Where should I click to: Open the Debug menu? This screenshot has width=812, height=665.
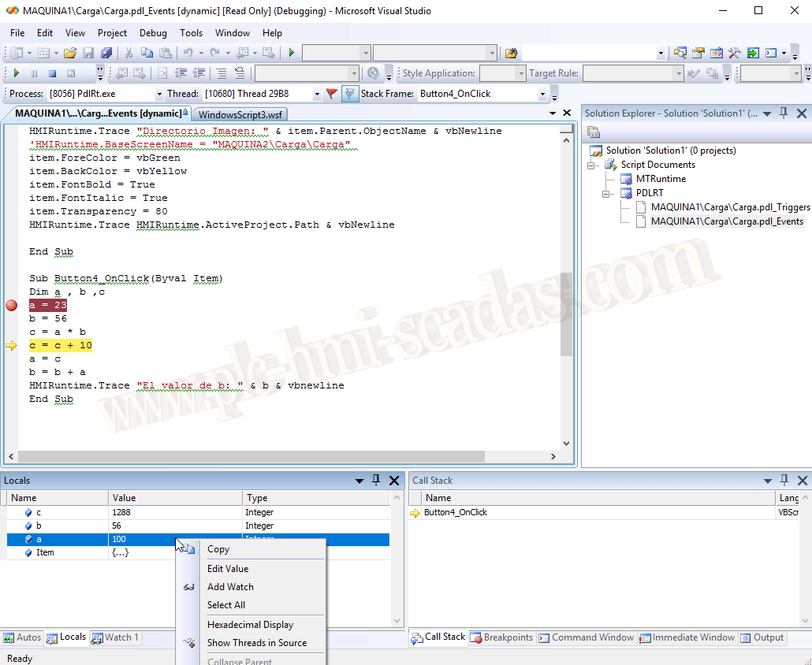coord(153,33)
